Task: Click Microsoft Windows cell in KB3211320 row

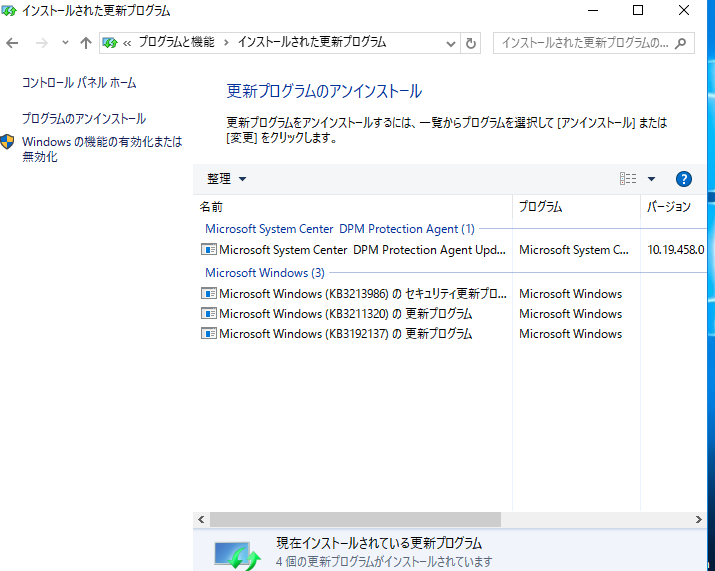Action: coord(570,314)
